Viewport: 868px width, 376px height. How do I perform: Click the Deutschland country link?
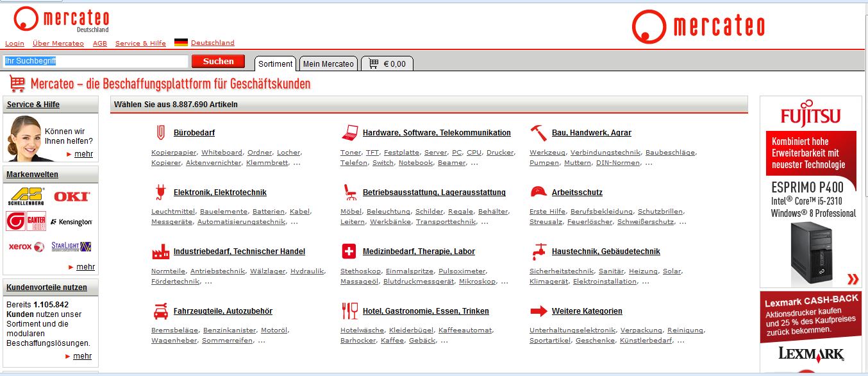[x=213, y=43]
